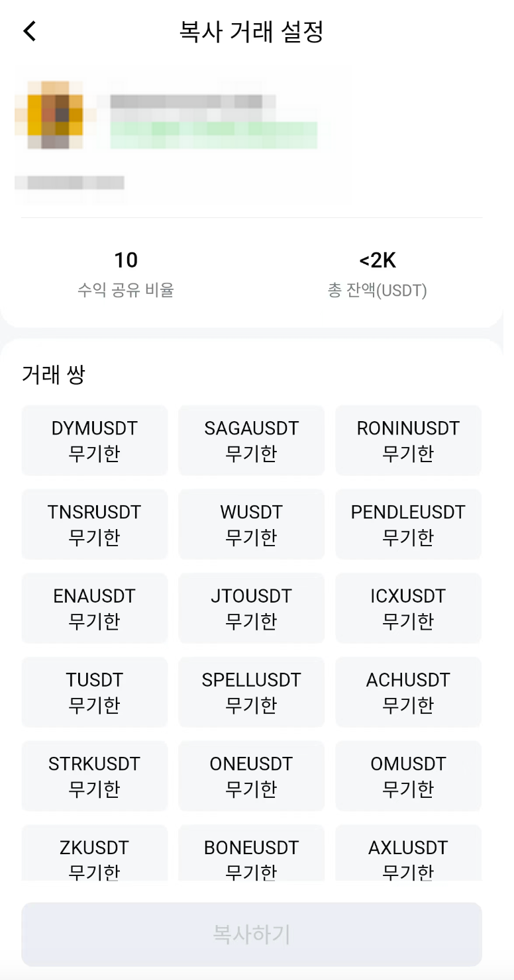
Task: Choose the TUSDT pair tile
Action: point(95,692)
